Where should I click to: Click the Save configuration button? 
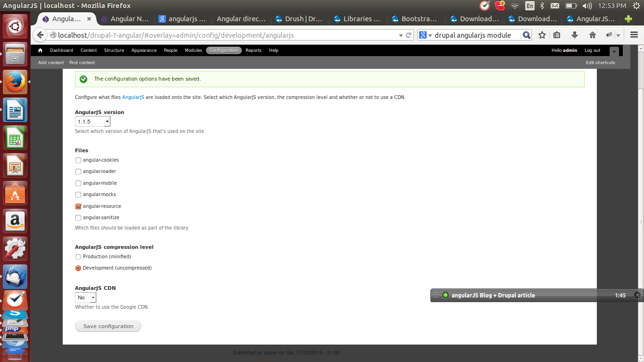pos(108,326)
